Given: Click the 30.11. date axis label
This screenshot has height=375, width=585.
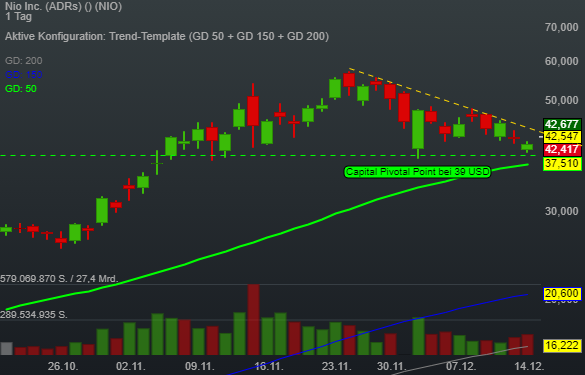Looking at the screenshot, I should [391, 366].
